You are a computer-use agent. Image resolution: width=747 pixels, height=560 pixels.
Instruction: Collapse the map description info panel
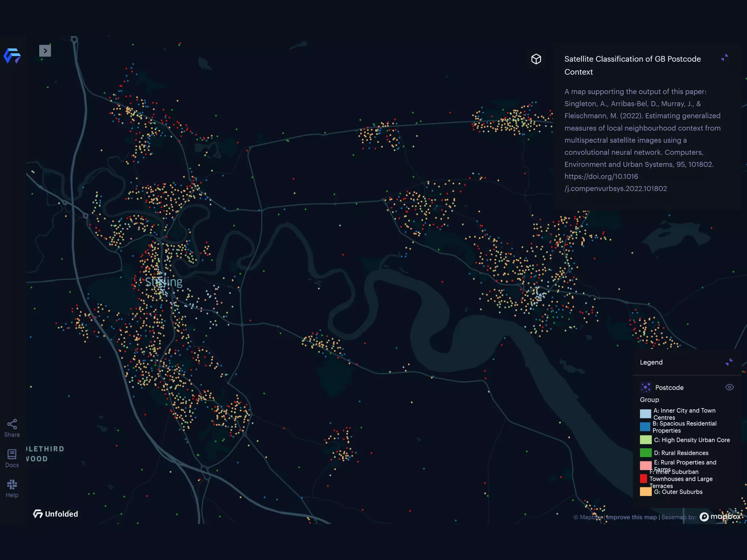pyautogui.click(x=724, y=58)
